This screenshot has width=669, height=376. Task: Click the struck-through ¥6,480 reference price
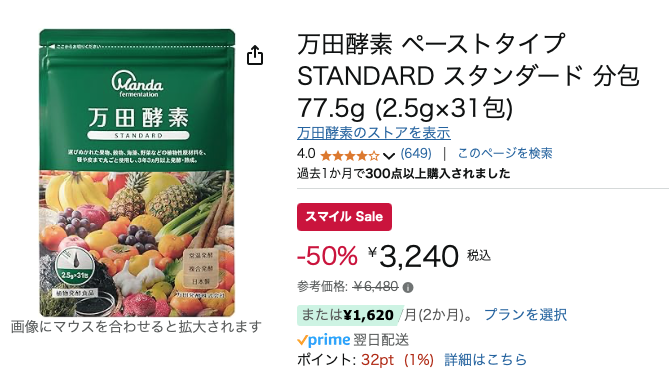click(376, 286)
